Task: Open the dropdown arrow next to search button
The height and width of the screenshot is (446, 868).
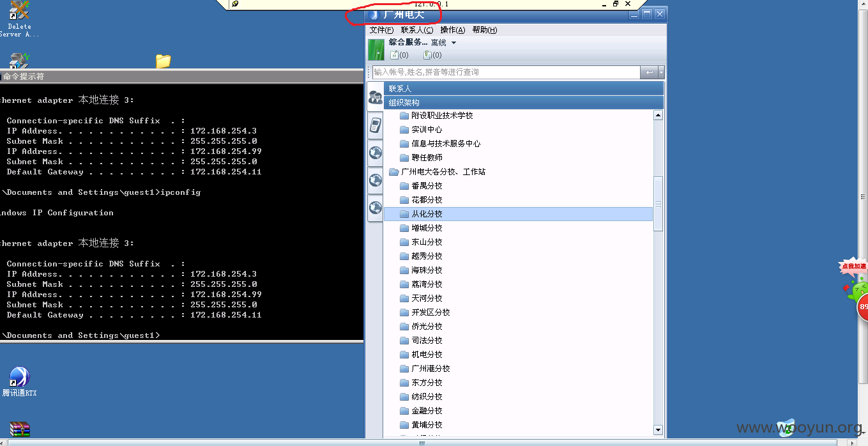Action: click(661, 72)
